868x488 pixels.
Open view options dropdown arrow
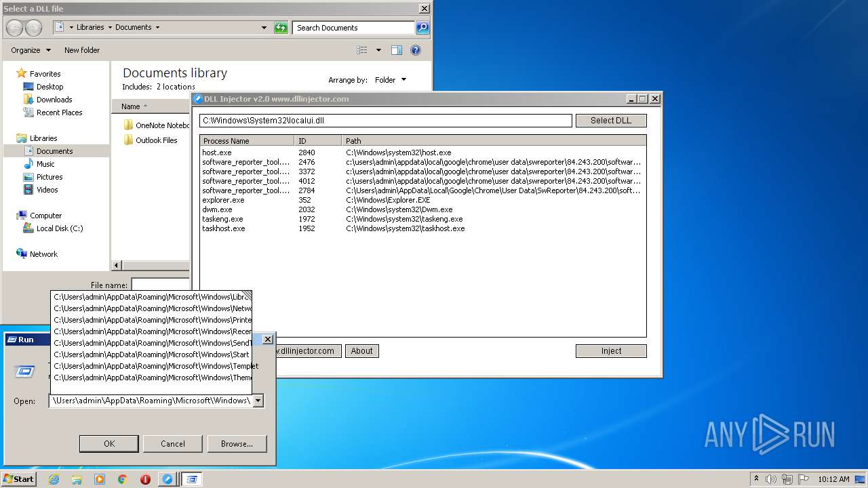378,50
